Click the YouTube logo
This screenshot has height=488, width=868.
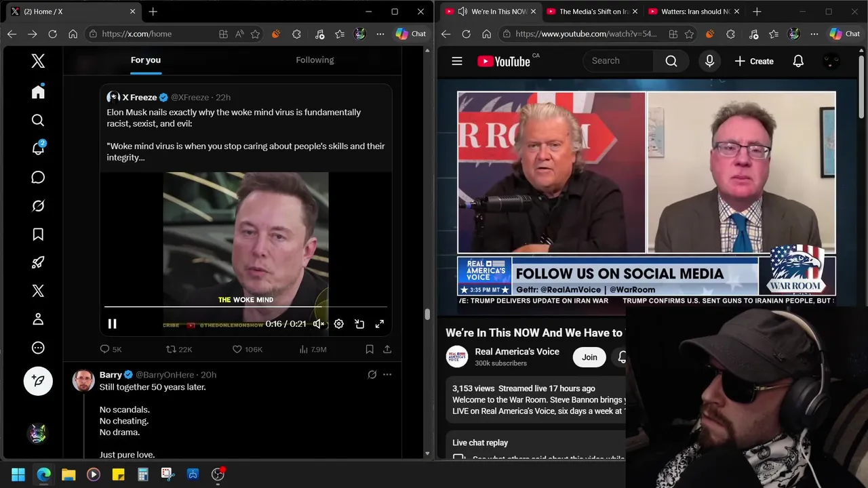[504, 61]
